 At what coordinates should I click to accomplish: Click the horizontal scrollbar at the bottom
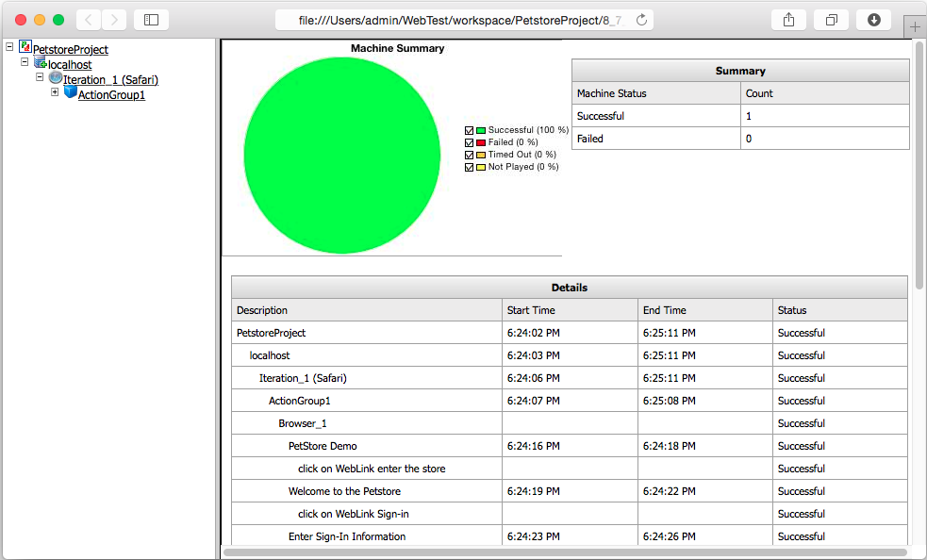coord(565,552)
